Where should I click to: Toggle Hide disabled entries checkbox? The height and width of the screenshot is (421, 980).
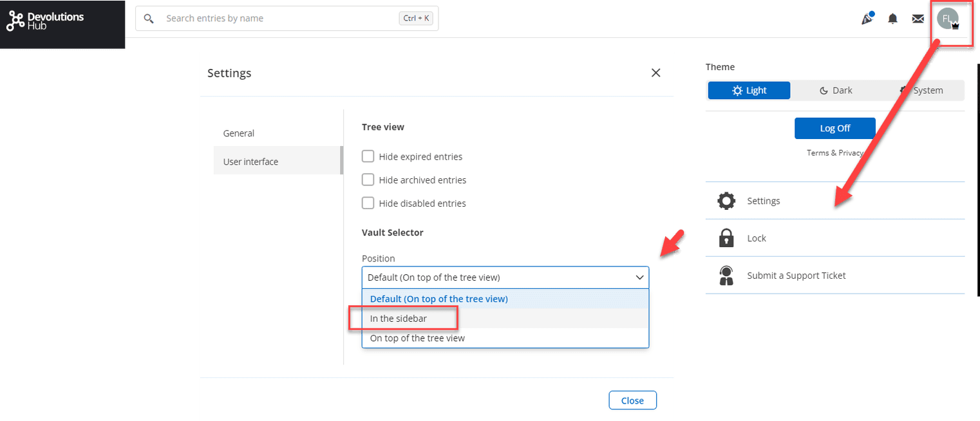point(368,203)
